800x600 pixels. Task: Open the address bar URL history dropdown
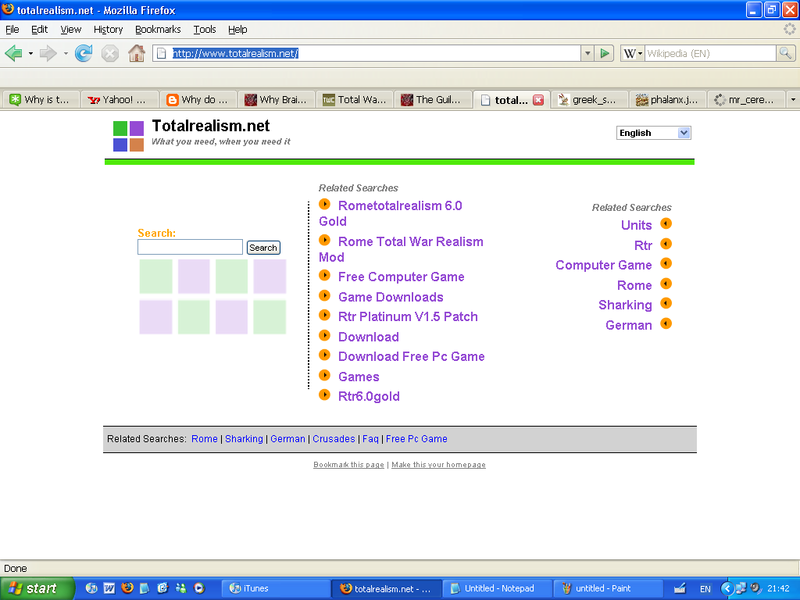point(587,53)
